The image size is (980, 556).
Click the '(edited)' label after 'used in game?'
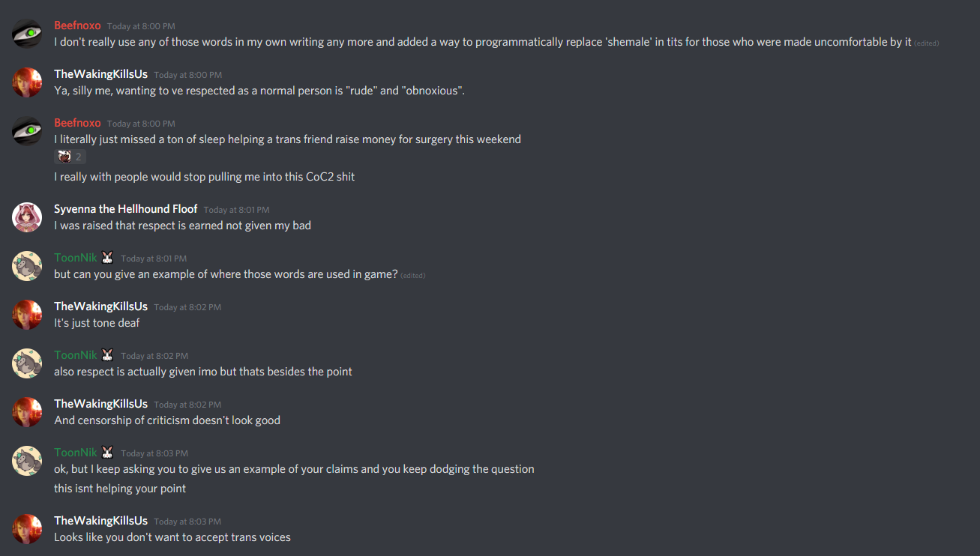click(413, 275)
